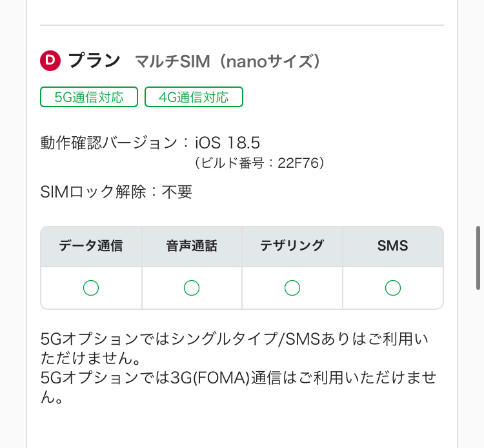Click the green circle under 音声通話
The width and height of the screenshot is (484, 448).
[x=192, y=288]
